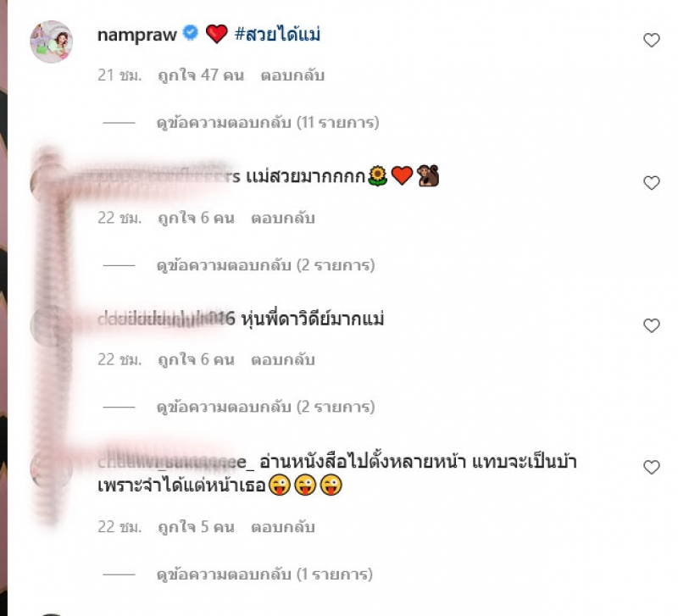View 5 likes on the last comment

[x=197, y=527]
